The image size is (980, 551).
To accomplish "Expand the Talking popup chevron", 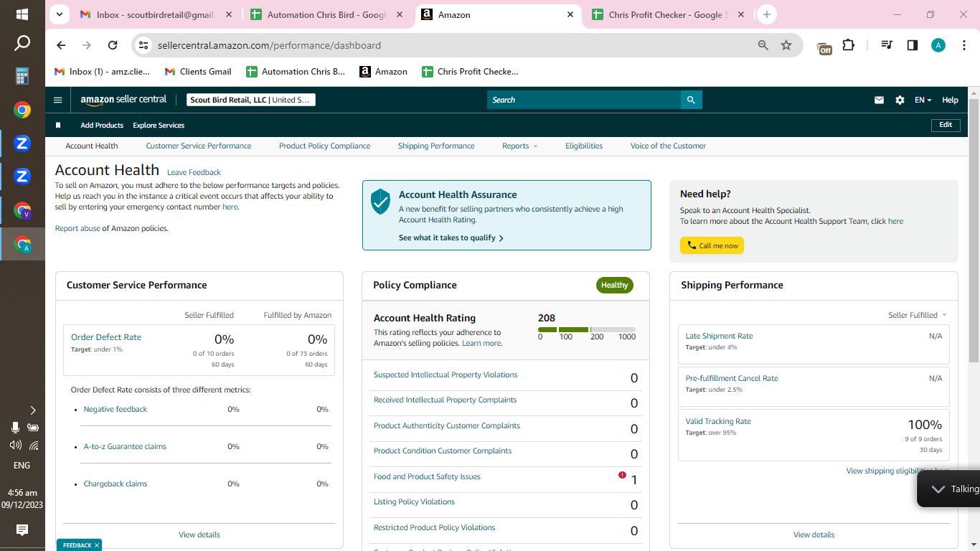I will 938,489.
